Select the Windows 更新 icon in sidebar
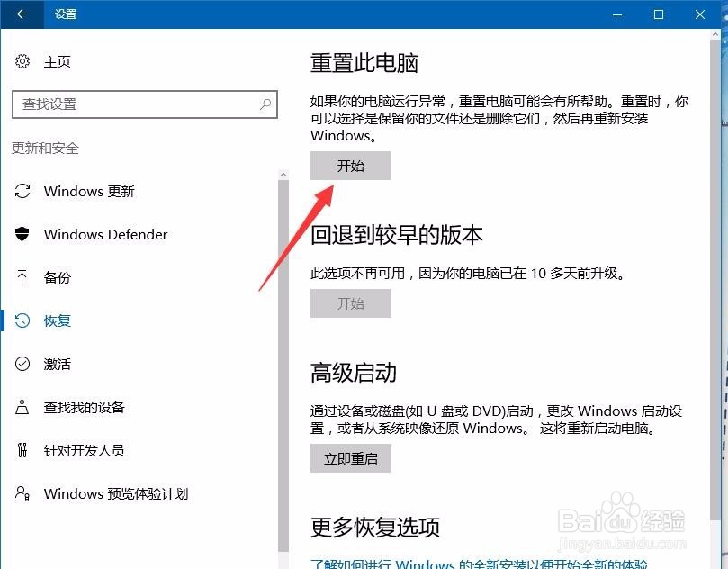 pyautogui.click(x=22, y=191)
